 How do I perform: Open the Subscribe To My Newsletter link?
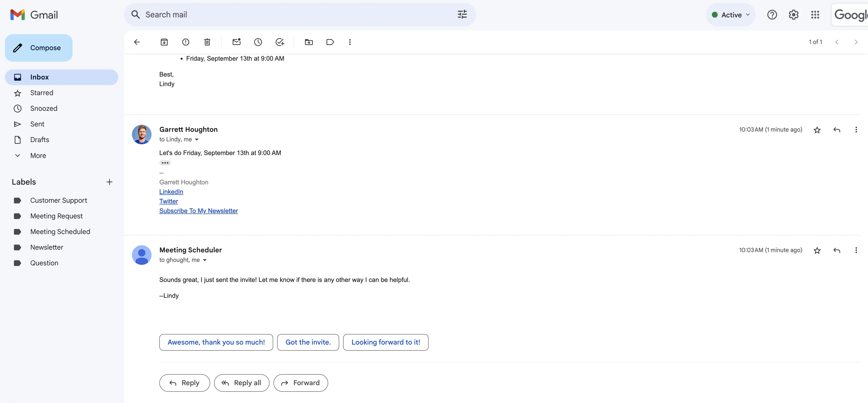tap(198, 211)
